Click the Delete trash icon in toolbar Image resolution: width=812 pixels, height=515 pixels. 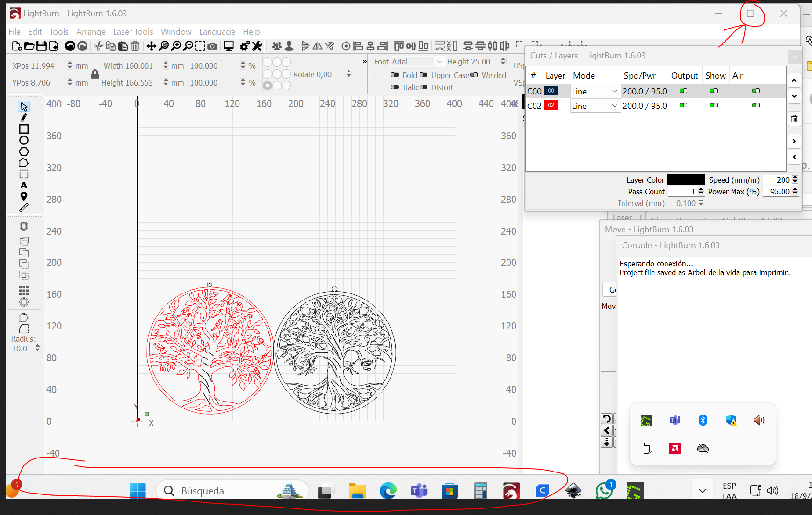(135, 46)
